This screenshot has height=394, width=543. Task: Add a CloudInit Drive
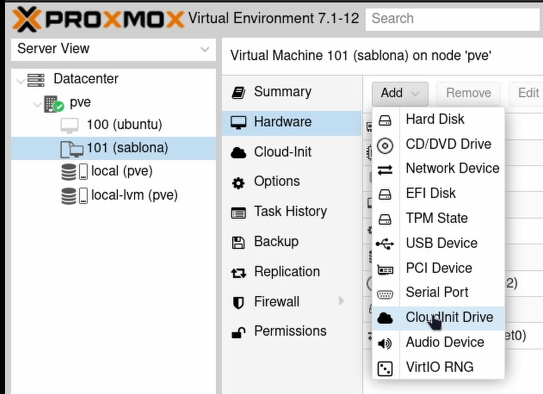438,318
